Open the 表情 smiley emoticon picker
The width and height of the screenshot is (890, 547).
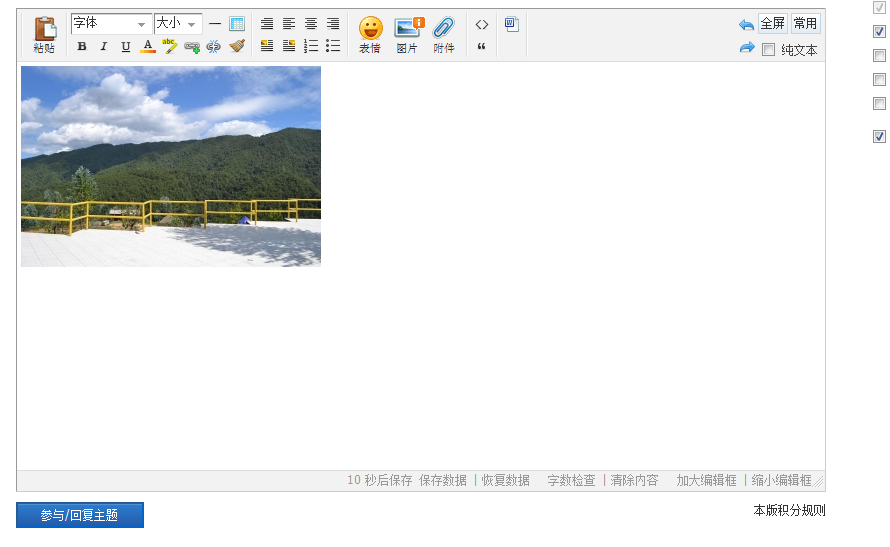(371, 35)
